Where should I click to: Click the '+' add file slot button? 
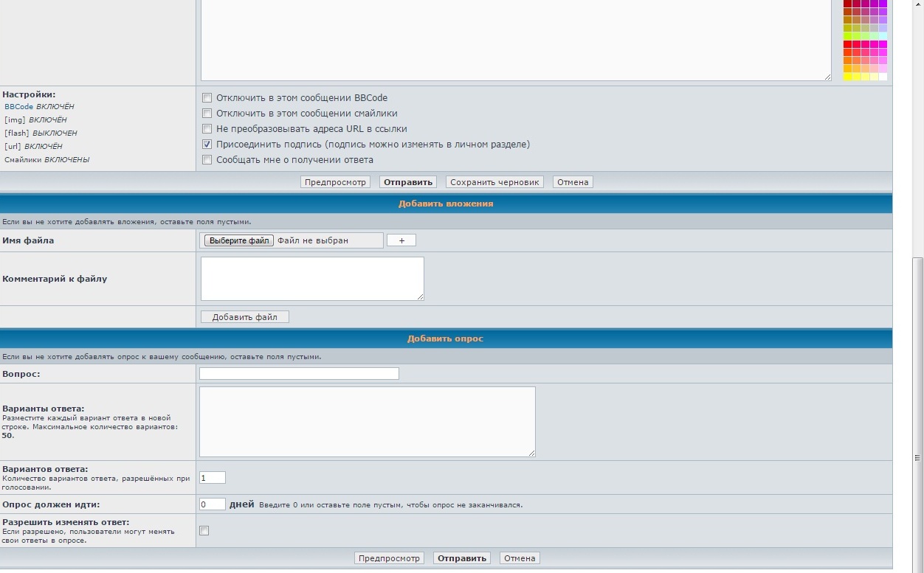click(401, 240)
